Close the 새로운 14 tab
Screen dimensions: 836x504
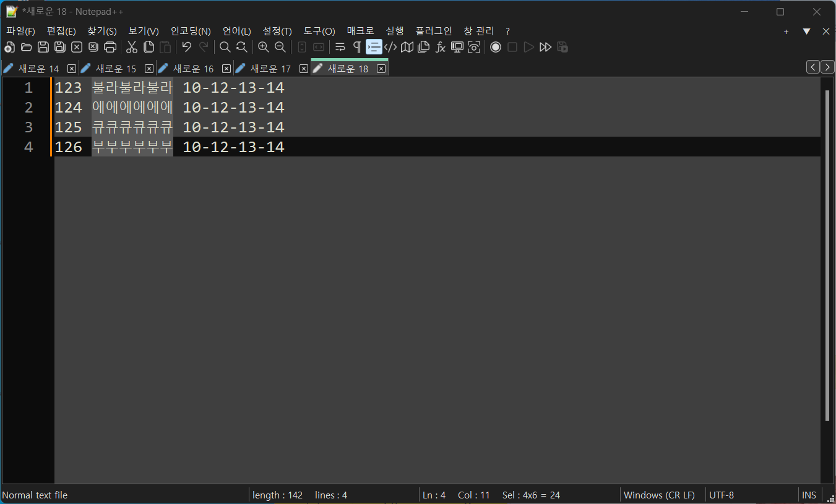72,69
